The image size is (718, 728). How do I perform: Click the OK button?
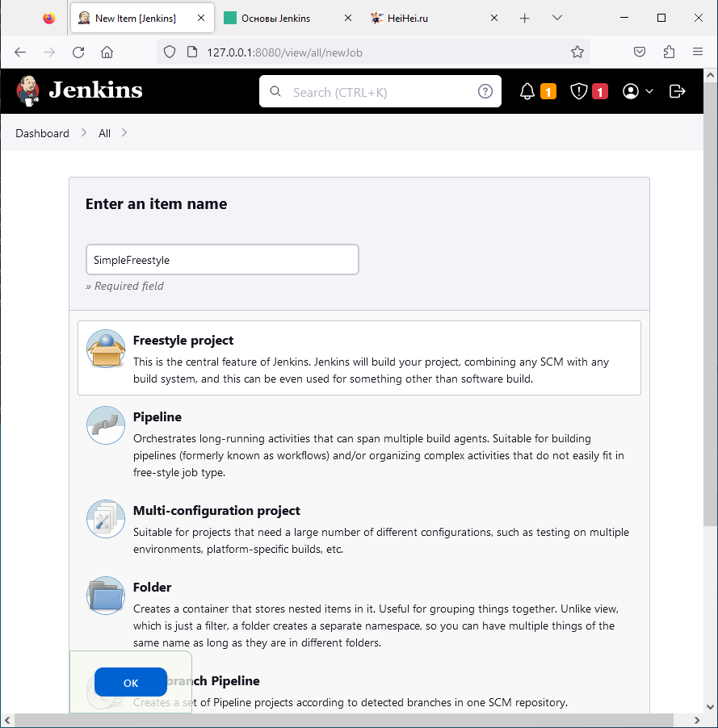[131, 683]
